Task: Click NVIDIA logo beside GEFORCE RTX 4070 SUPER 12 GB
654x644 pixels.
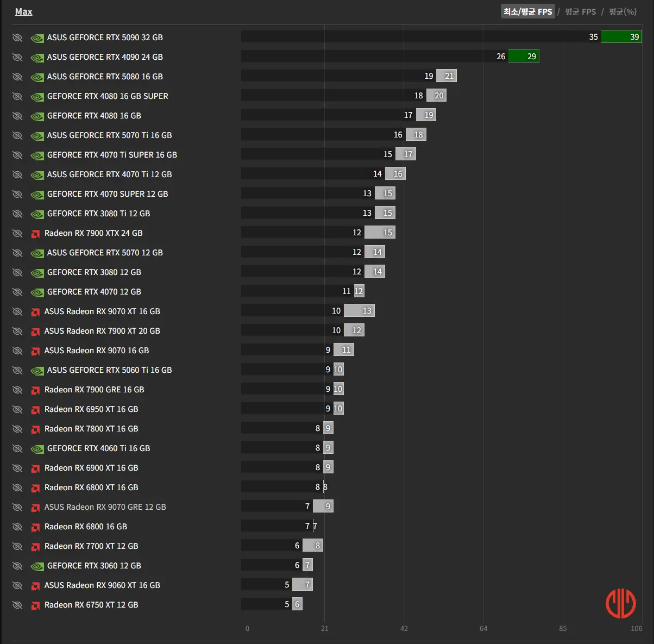Action: pyautogui.click(x=37, y=195)
